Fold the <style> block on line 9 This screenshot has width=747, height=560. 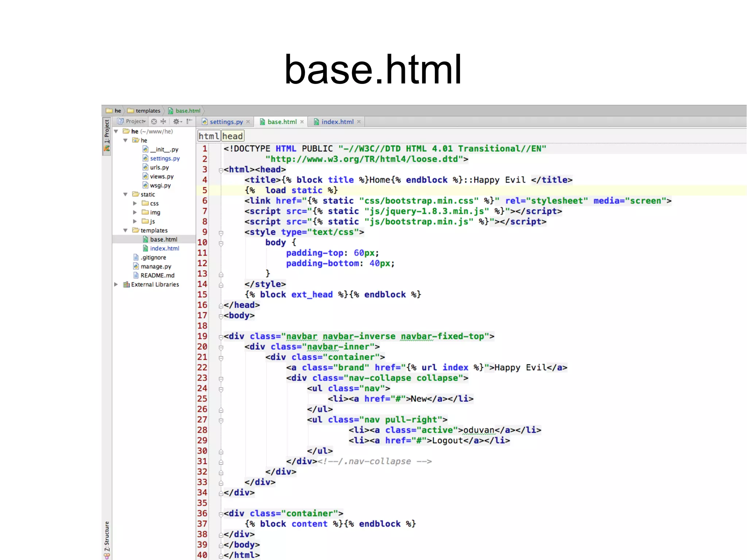pos(221,233)
